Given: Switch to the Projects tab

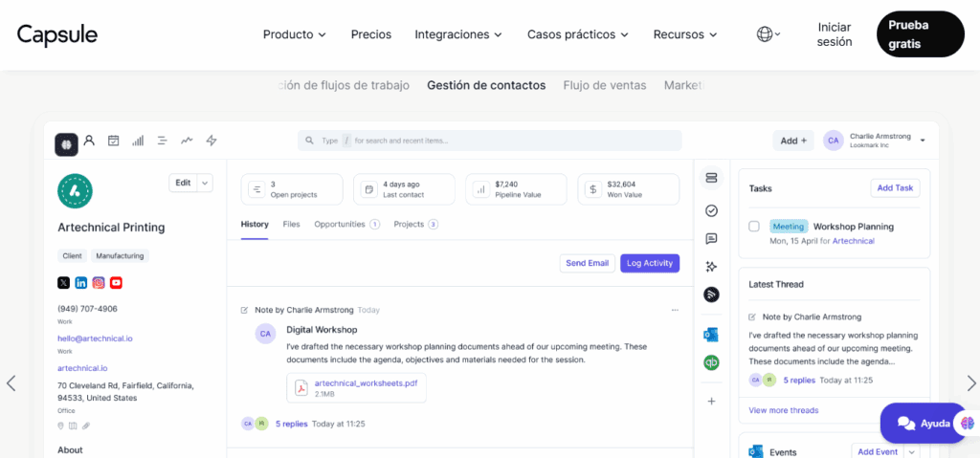Looking at the screenshot, I should tap(415, 225).
